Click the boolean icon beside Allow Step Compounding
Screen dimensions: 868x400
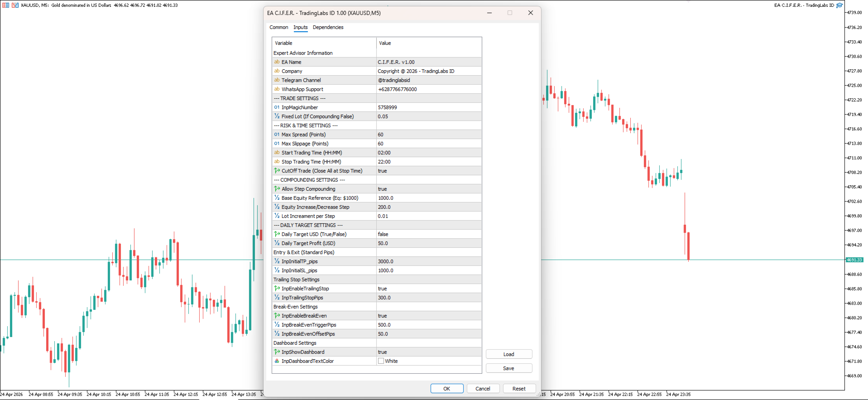pyautogui.click(x=277, y=189)
